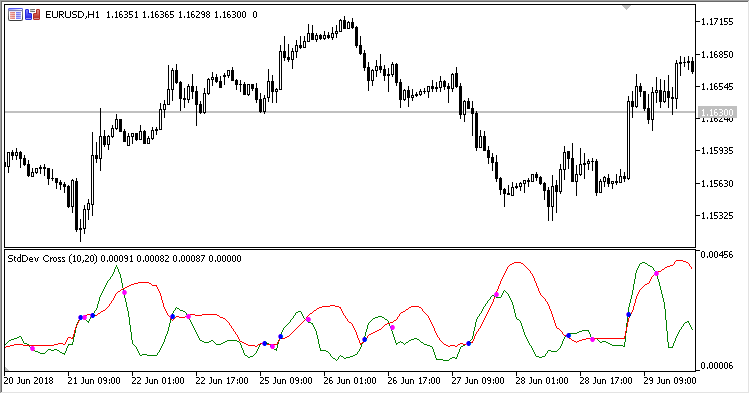The width and height of the screenshot is (750, 394).
Task: Click the 22 Jun 01:00 time label
Action: click(x=158, y=381)
